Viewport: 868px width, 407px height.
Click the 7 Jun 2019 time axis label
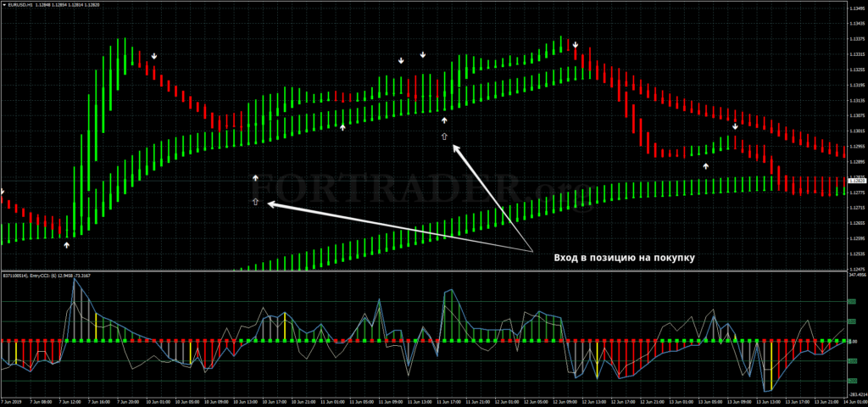[11, 402]
